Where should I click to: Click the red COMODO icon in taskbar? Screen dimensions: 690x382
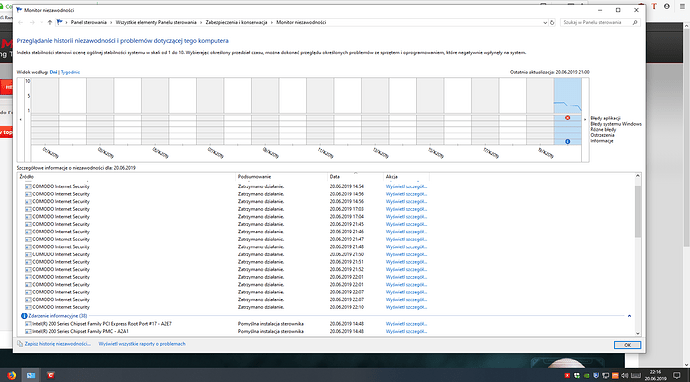(x=51, y=375)
